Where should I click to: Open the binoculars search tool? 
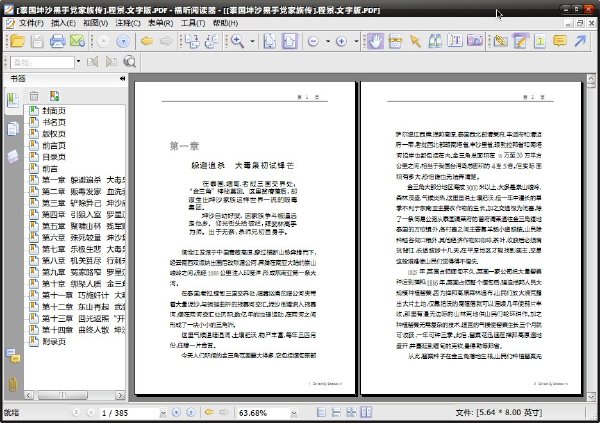(x=435, y=41)
